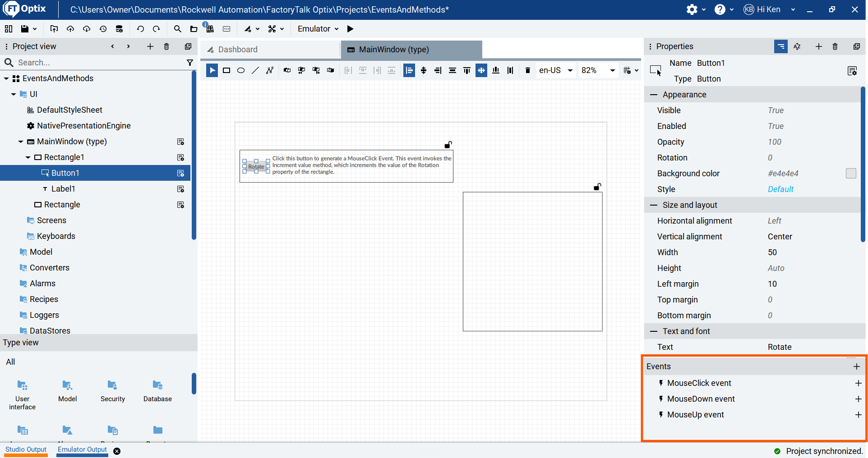868x458 pixels.
Task: Select the Polyline drawing tool
Action: pos(270,70)
